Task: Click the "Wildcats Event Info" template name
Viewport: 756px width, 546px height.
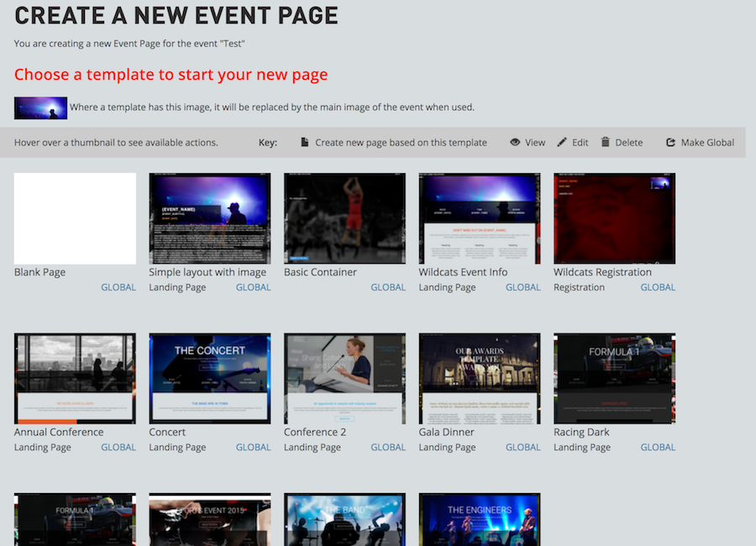Action: click(463, 272)
